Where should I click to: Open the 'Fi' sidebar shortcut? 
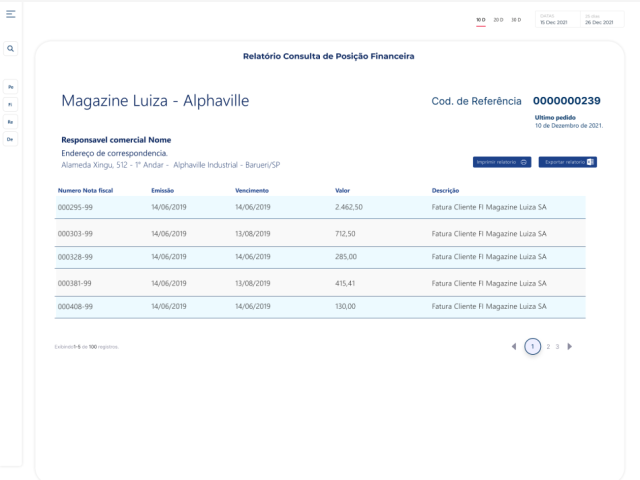(x=11, y=104)
